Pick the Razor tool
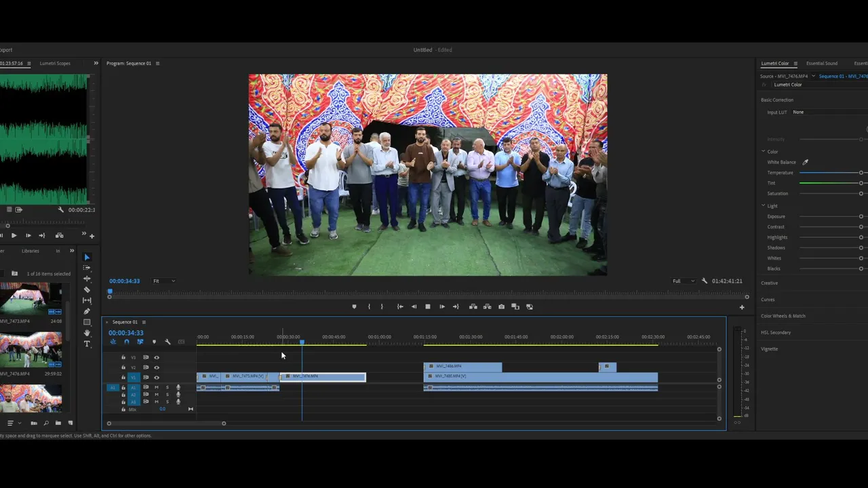Screen dimensions: 868x488 point(87,289)
